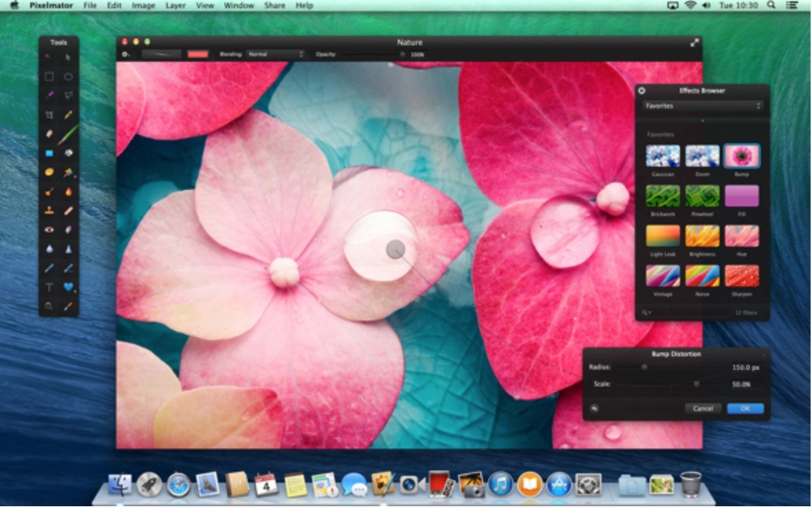Screen dimensions: 812x509
Task: Open the brush preset picker
Action: point(161,54)
